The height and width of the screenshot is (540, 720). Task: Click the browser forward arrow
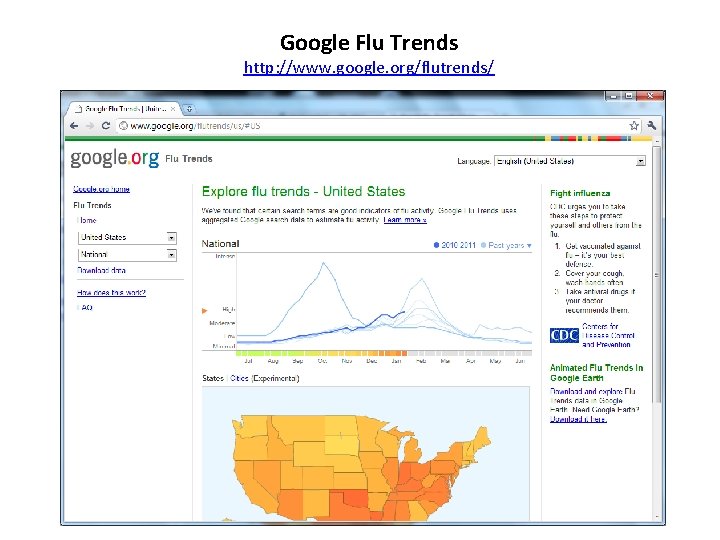[x=90, y=126]
